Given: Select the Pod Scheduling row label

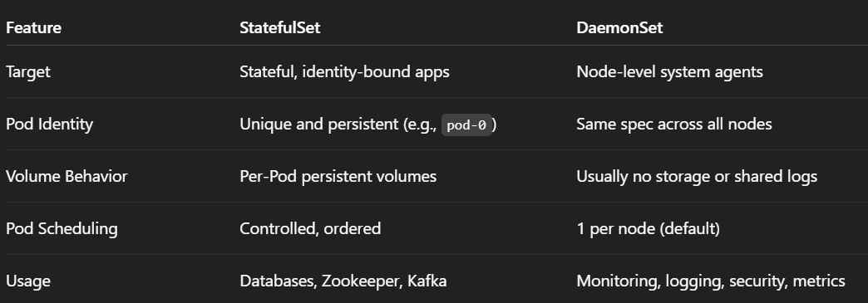Looking at the screenshot, I should pos(62,228).
